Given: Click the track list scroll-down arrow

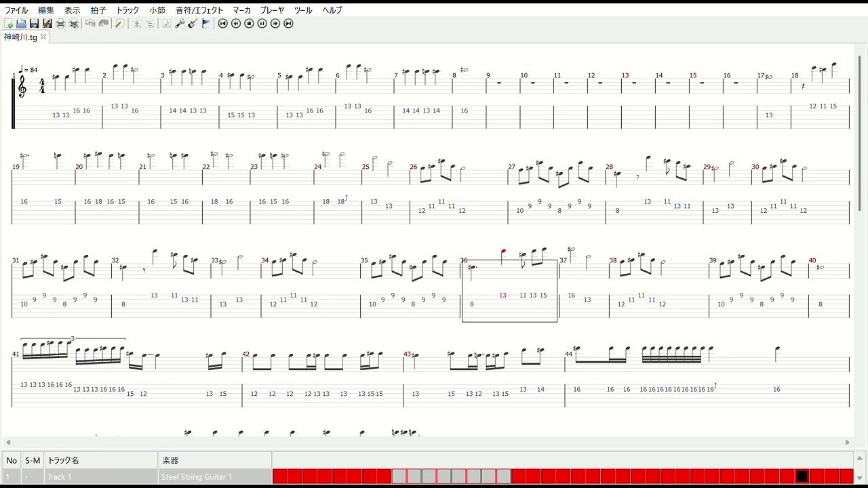Looking at the screenshot, I should [860, 476].
